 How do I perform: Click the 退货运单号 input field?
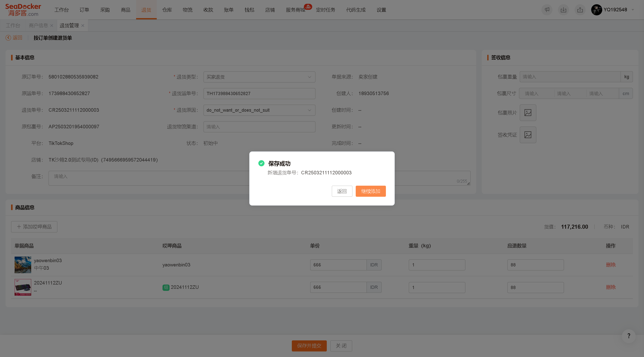tap(259, 94)
